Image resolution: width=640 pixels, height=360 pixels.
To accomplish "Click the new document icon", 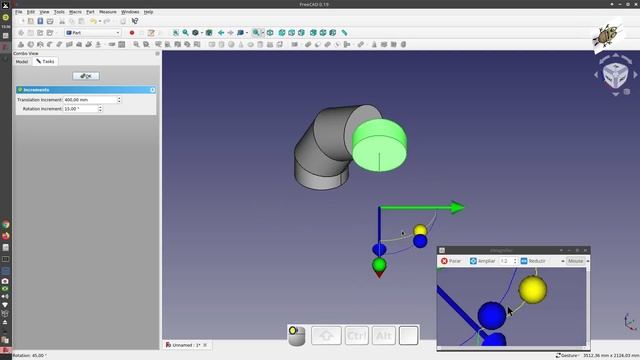I will [x=21, y=21].
